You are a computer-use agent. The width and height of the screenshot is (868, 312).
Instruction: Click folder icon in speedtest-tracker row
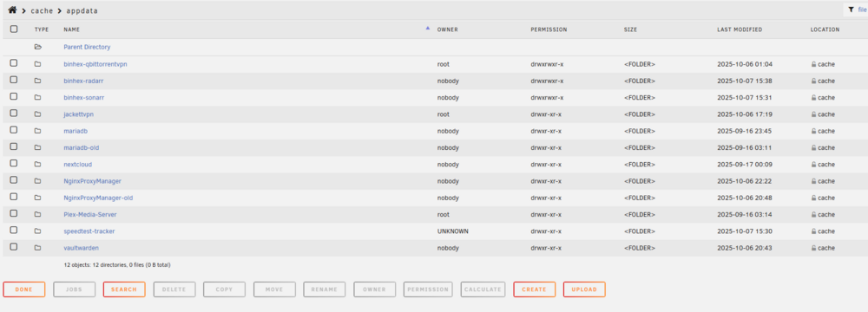click(37, 231)
